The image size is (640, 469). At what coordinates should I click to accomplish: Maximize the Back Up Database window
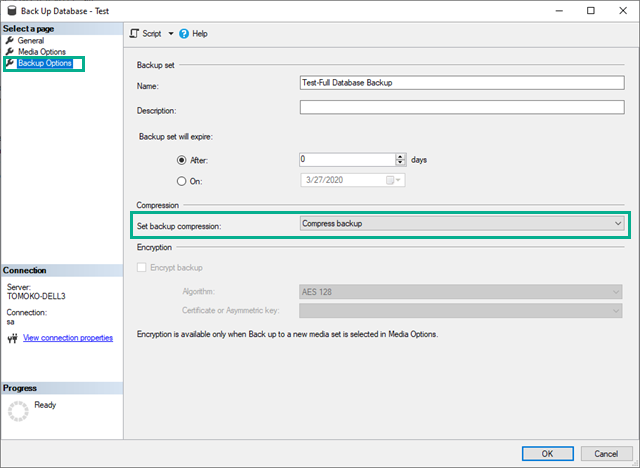pos(591,11)
